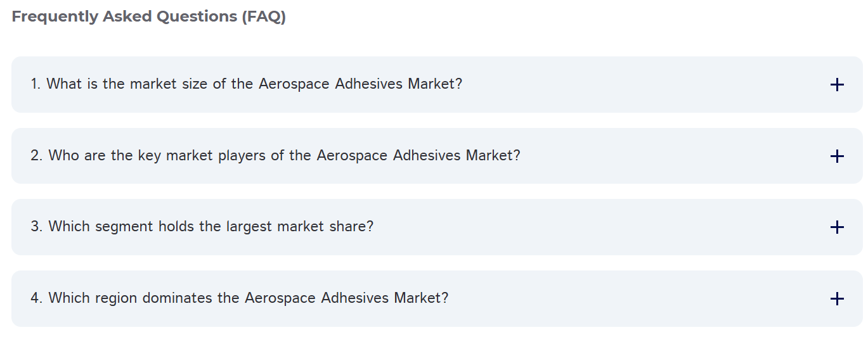Click the number '2.' of the second question

pyautogui.click(x=36, y=155)
